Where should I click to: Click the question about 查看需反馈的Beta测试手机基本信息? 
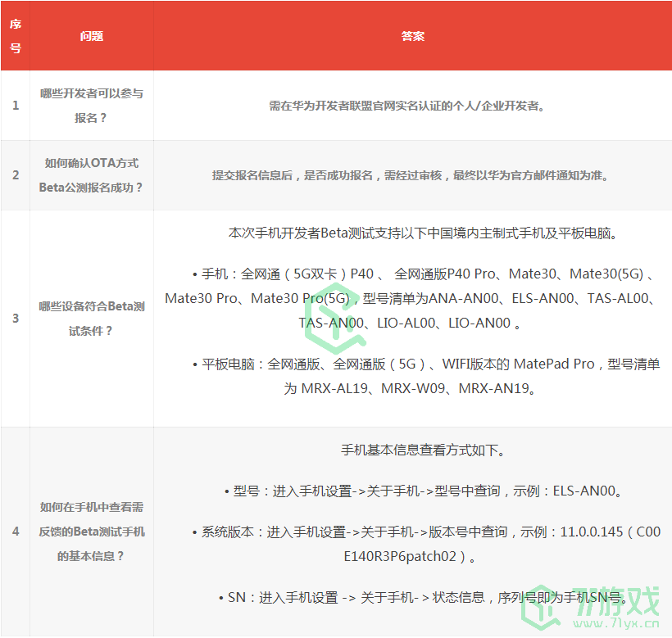pyautogui.click(x=92, y=532)
